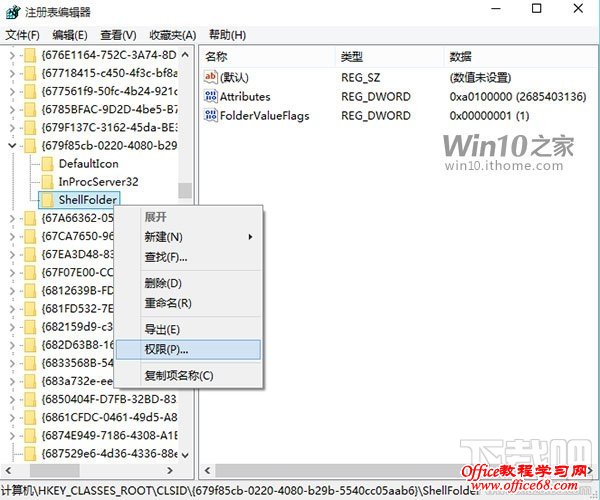Click folder icon of {67718415-c450-4f3c key
The width and height of the screenshot is (600, 500).
click(x=30, y=73)
